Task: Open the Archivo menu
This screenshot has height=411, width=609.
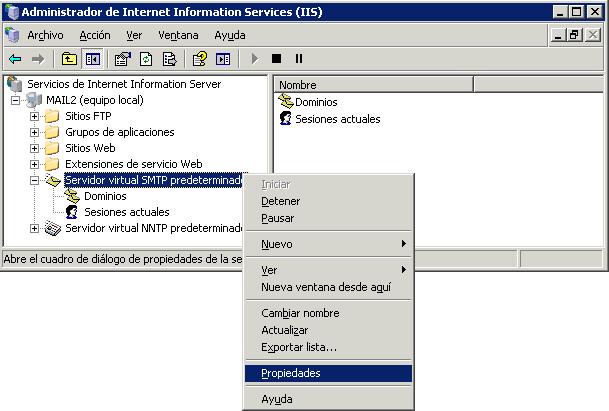Action: point(45,35)
